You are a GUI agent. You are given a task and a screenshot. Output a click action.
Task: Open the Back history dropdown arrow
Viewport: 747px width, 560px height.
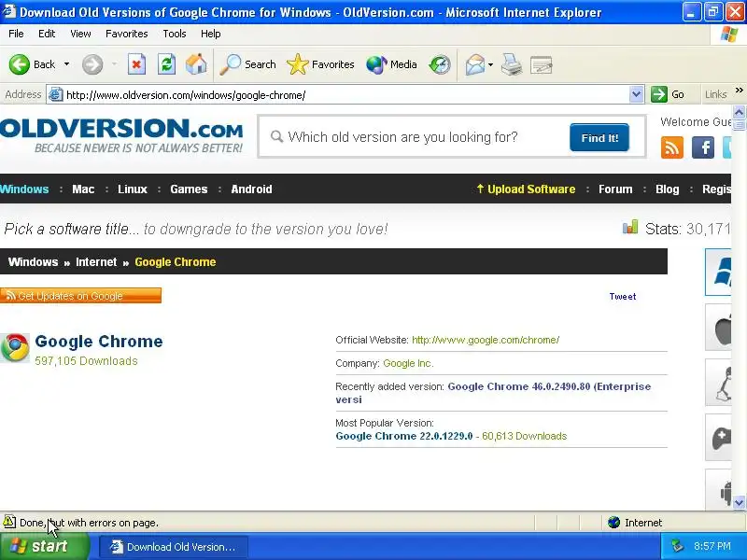(66, 64)
